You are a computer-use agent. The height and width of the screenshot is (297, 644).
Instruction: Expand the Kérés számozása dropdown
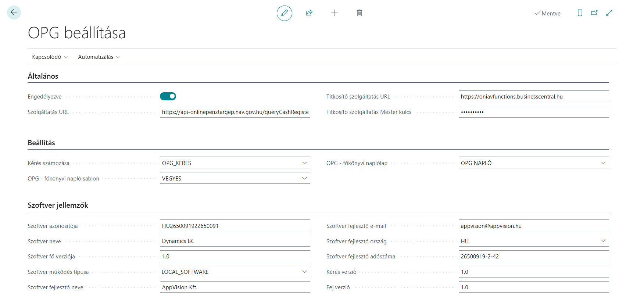[304, 163]
